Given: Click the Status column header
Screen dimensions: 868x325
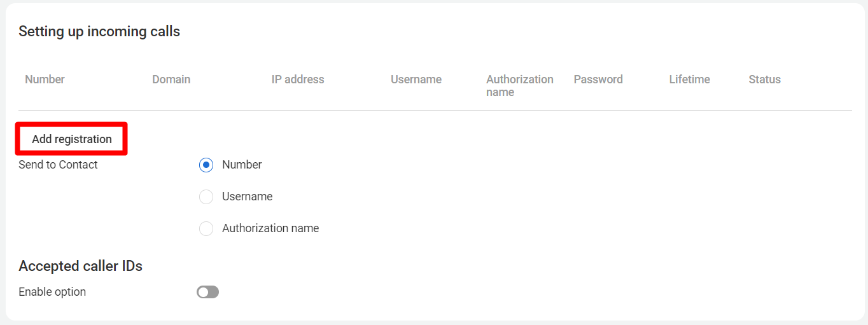Looking at the screenshot, I should click(x=764, y=80).
